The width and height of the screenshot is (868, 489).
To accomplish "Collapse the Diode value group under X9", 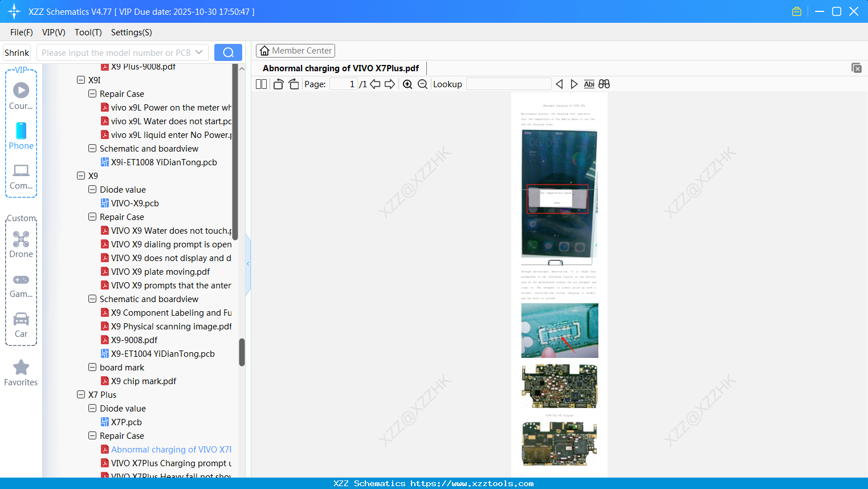I will (x=92, y=190).
